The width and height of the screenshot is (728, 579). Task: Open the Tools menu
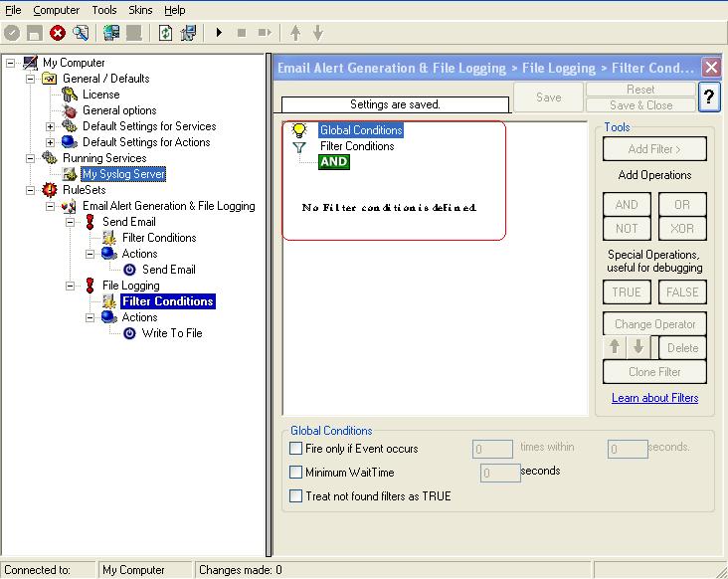(x=104, y=10)
